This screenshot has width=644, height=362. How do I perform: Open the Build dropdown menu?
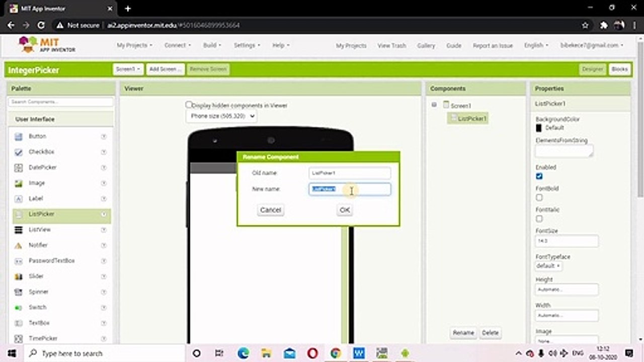(212, 45)
